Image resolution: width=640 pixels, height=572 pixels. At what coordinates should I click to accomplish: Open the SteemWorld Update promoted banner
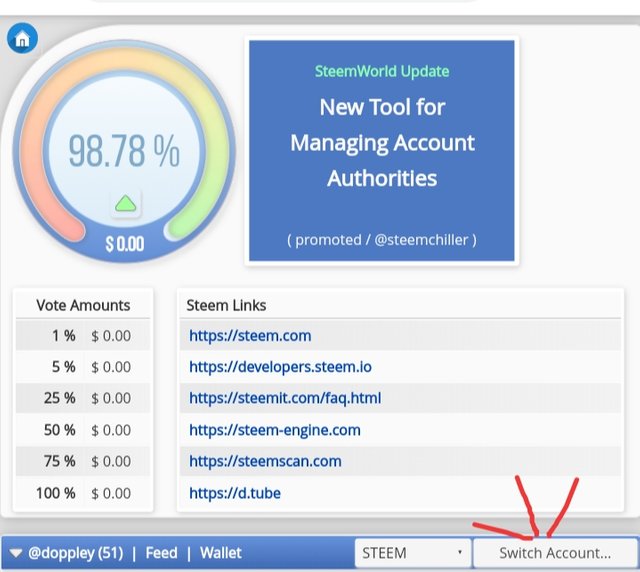coord(382,150)
